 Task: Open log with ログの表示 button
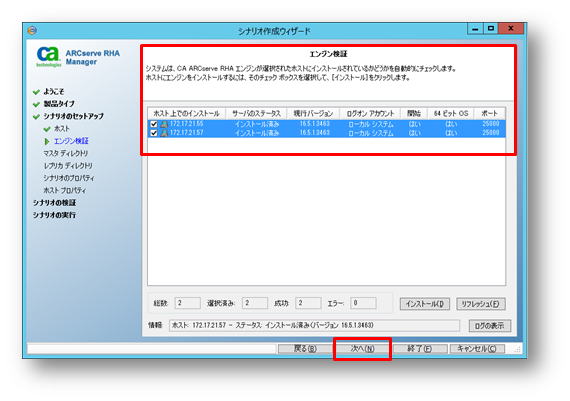pyautogui.click(x=489, y=326)
